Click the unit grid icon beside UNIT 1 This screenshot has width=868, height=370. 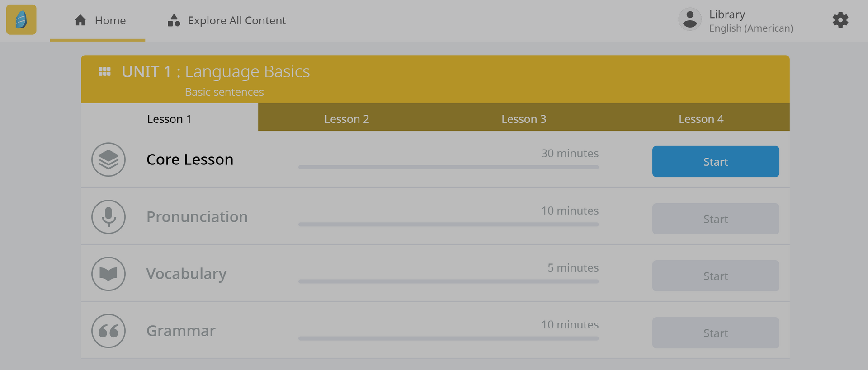click(105, 72)
